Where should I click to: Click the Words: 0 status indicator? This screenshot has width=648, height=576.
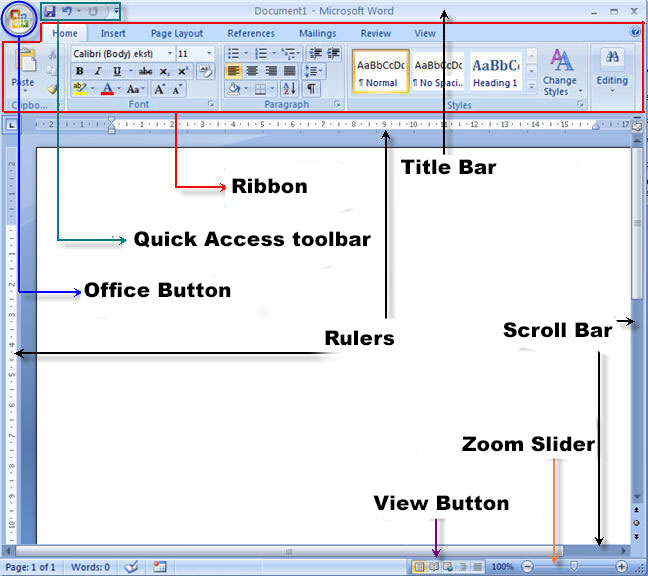tap(90, 567)
